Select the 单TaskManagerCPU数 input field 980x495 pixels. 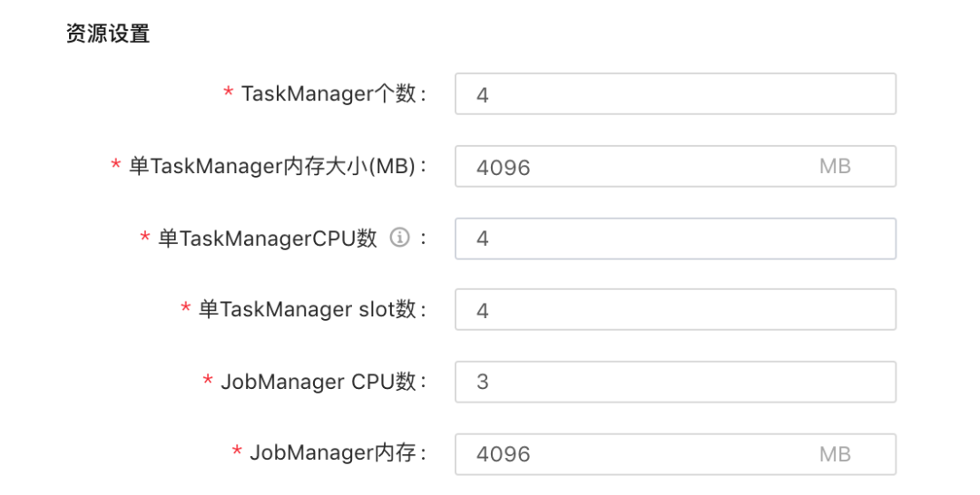(x=674, y=238)
